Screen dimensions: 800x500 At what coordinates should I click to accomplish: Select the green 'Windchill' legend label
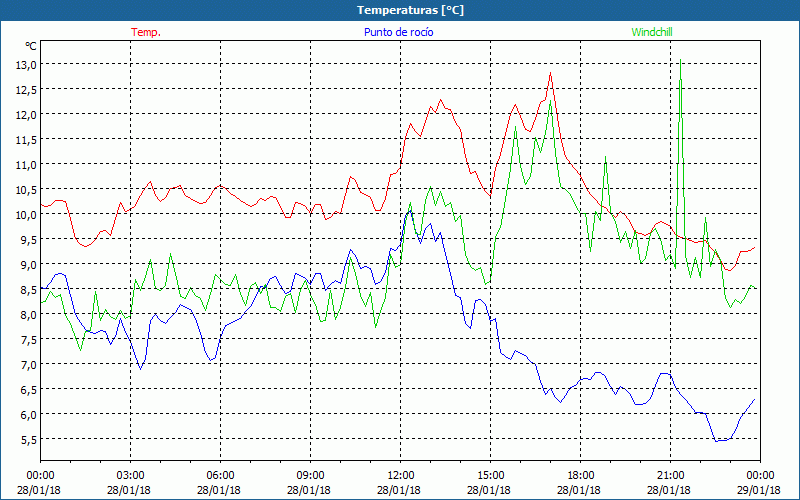coord(652,32)
